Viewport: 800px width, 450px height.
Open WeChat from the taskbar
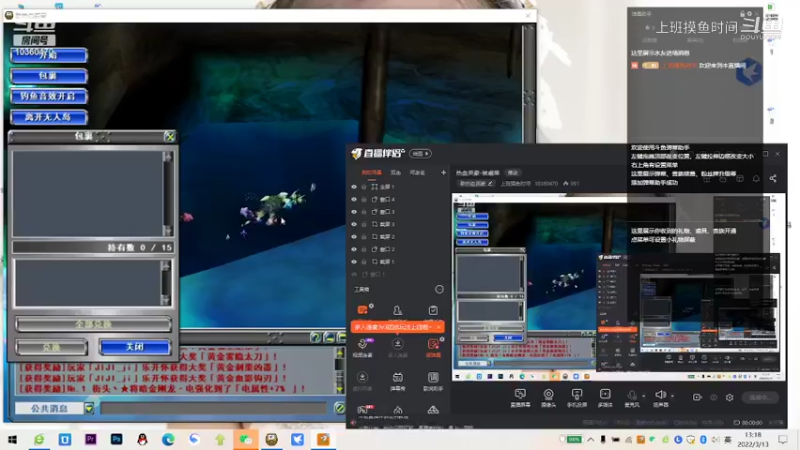point(245,439)
